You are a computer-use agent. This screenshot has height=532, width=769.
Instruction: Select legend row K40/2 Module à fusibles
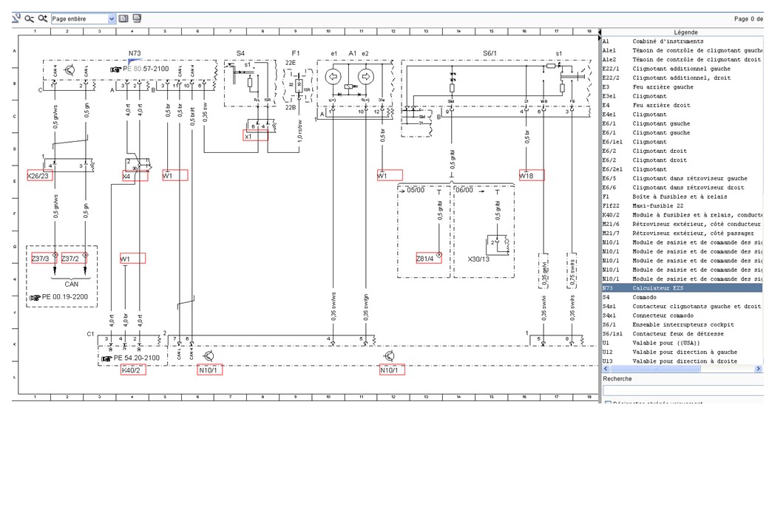coord(682,215)
